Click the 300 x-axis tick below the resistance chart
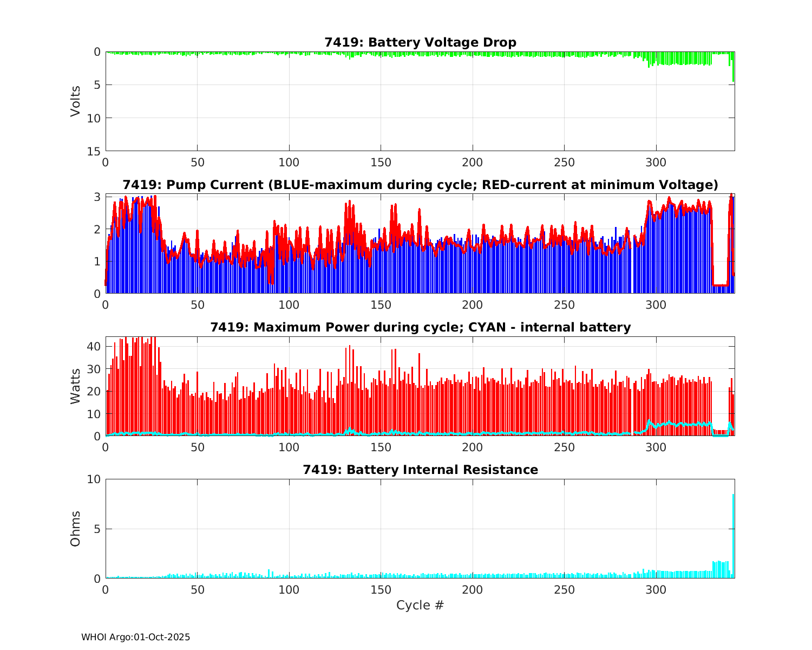The width and height of the screenshot is (812, 650). click(x=656, y=589)
